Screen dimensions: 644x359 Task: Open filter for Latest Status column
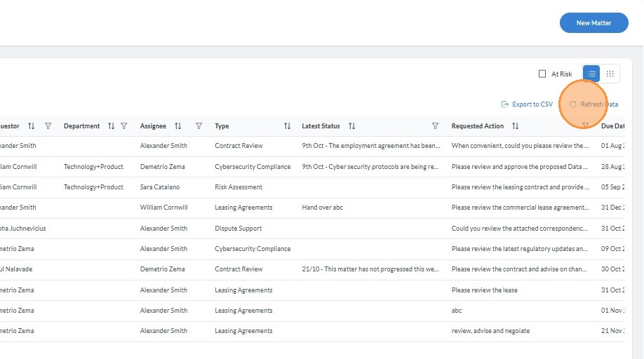[x=435, y=126]
